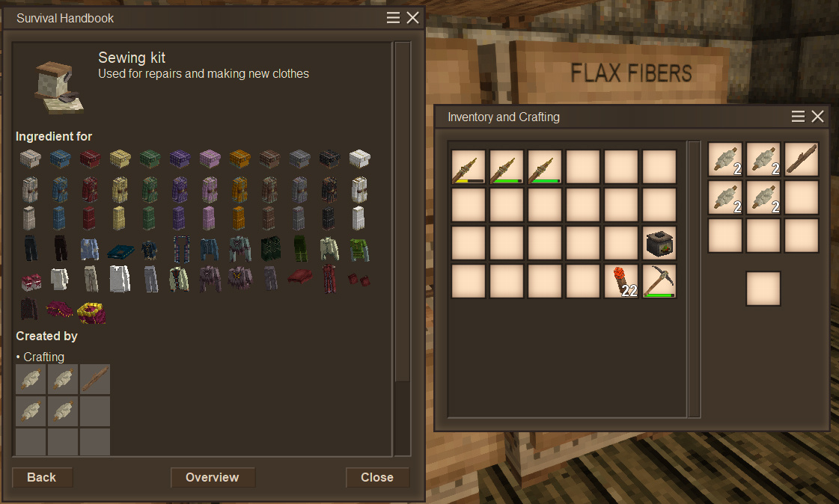This screenshot has height=504, width=839.
Task: Open the dark red cape item
Action: tap(299, 277)
